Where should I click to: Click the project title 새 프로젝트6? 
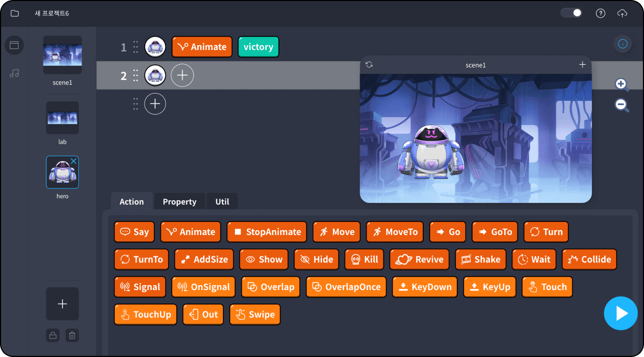click(x=52, y=13)
